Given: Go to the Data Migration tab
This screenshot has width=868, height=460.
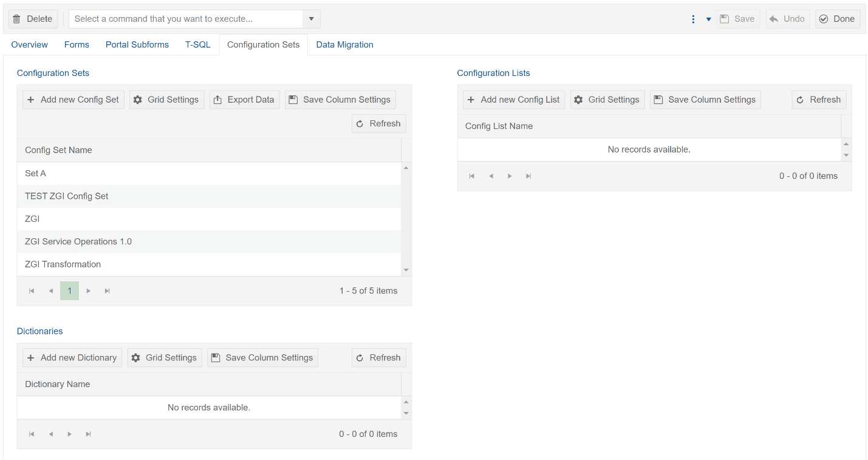Looking at the screenshot, I should pyautogui.click(x=344, y=44).
